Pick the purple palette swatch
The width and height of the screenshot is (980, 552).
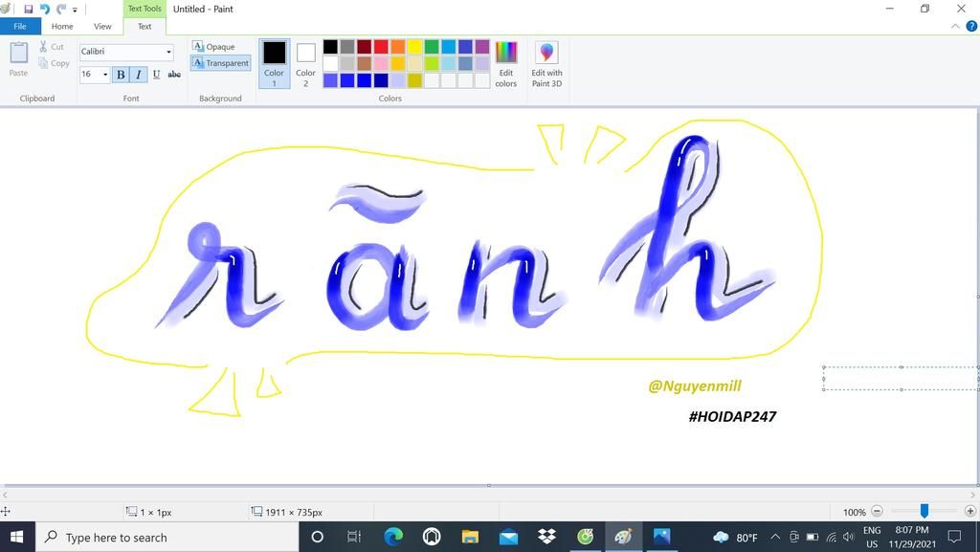coord(482,47)
